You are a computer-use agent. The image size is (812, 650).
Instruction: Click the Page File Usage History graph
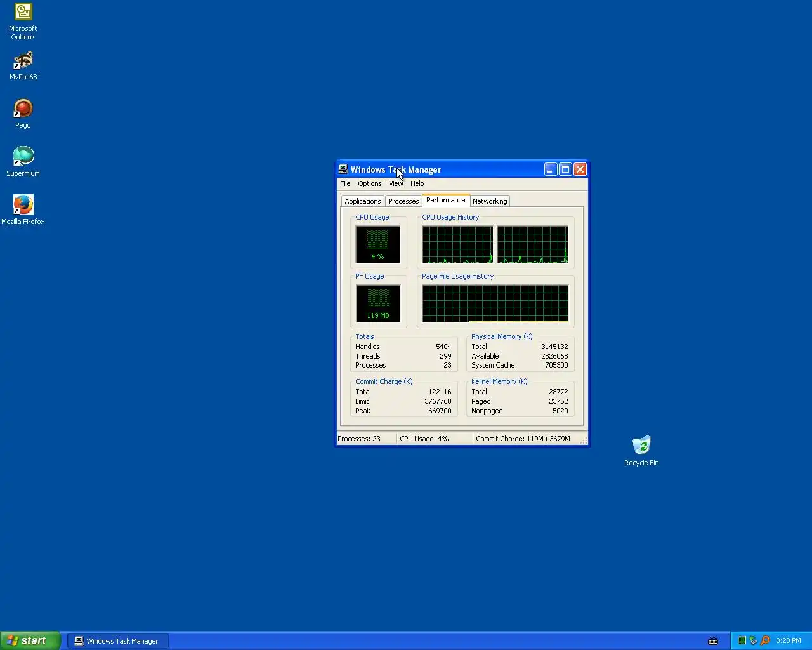[x=495, y=303]
